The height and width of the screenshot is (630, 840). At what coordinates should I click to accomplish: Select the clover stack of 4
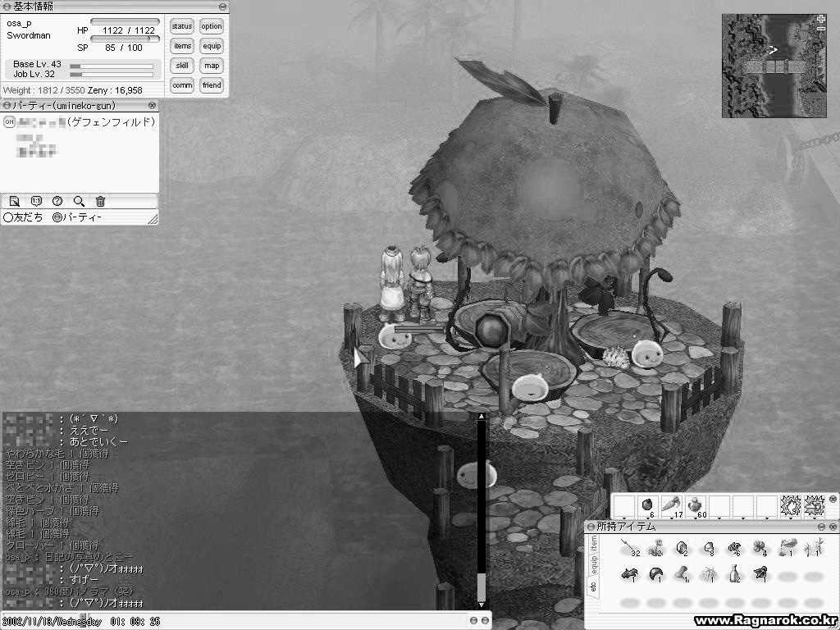(x=760, y=548)
